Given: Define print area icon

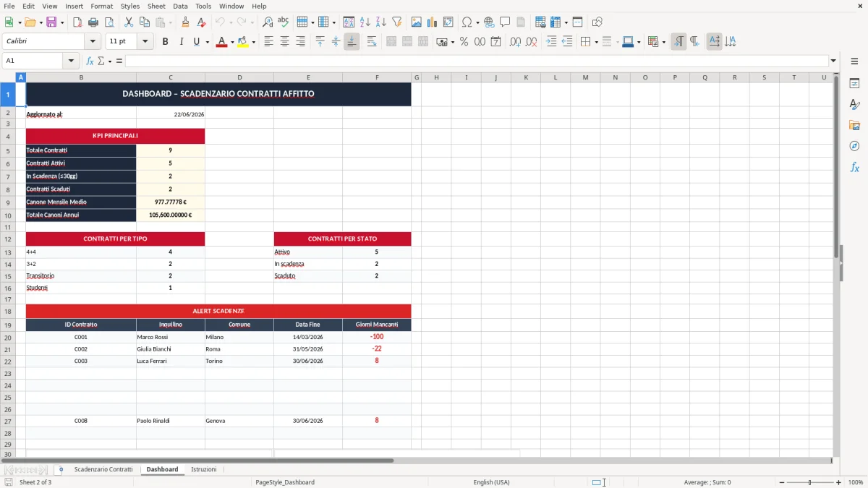Looking at the screenshot, I should [x=540, y=22].
